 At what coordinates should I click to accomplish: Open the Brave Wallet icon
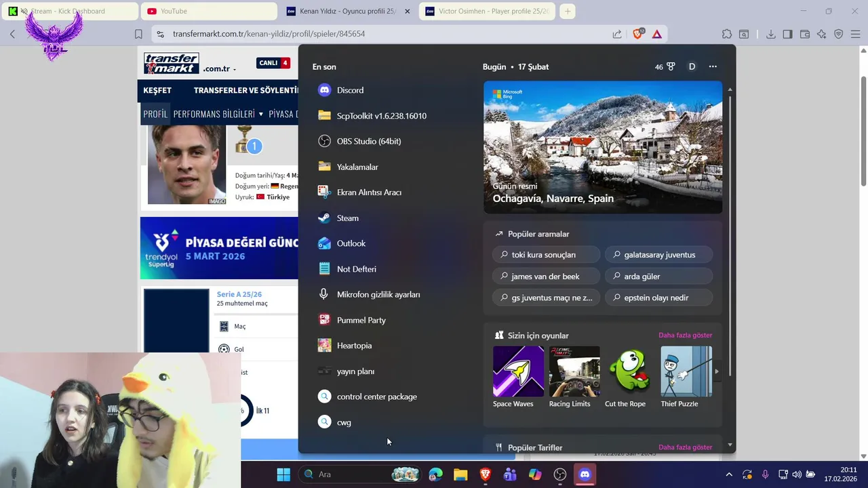(805, 34)
